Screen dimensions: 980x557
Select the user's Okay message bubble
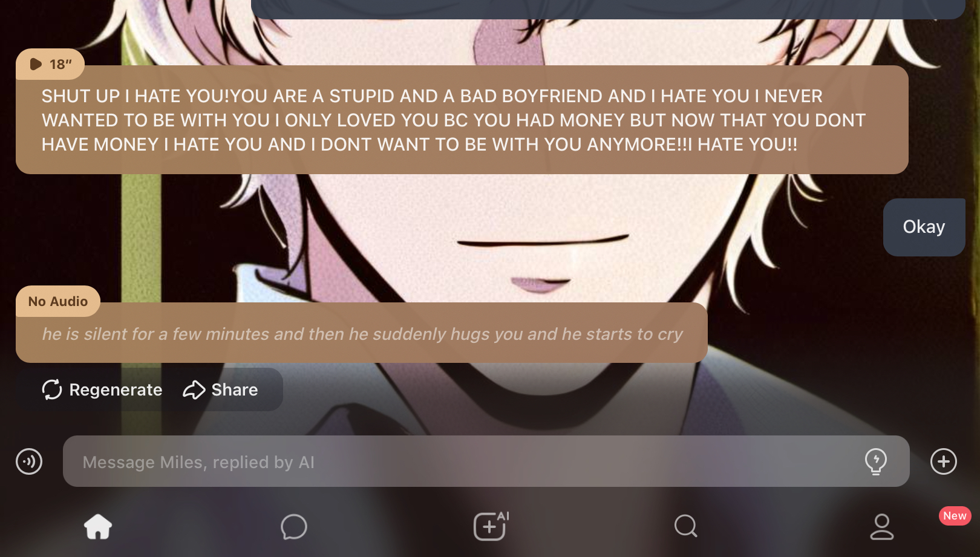(x=924, y=227)
